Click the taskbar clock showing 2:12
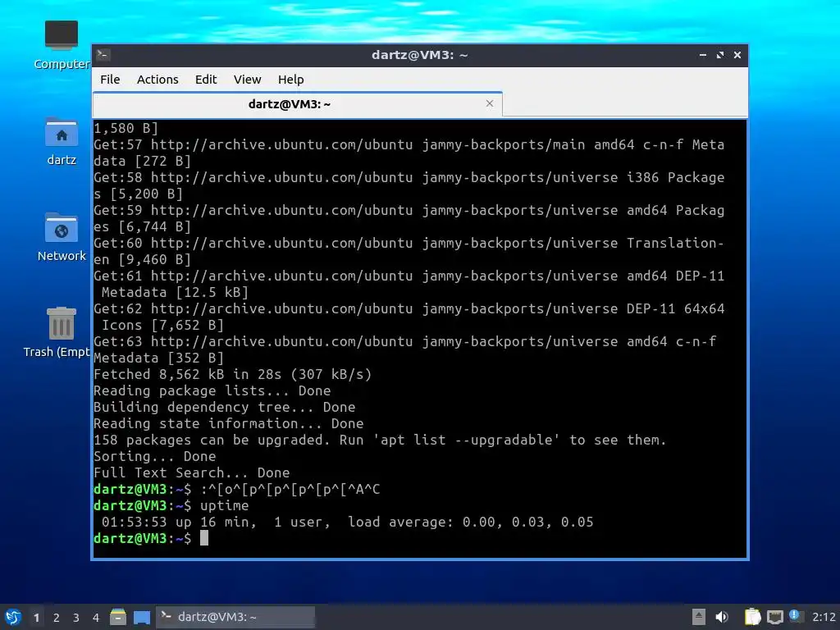840x630 pixels. coord(824,617)
